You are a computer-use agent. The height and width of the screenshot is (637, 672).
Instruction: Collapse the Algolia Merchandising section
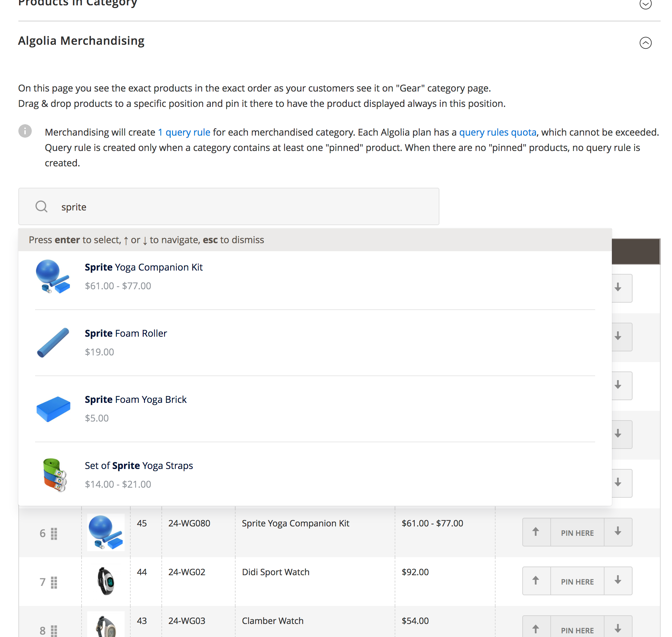[x=645, y=43]
